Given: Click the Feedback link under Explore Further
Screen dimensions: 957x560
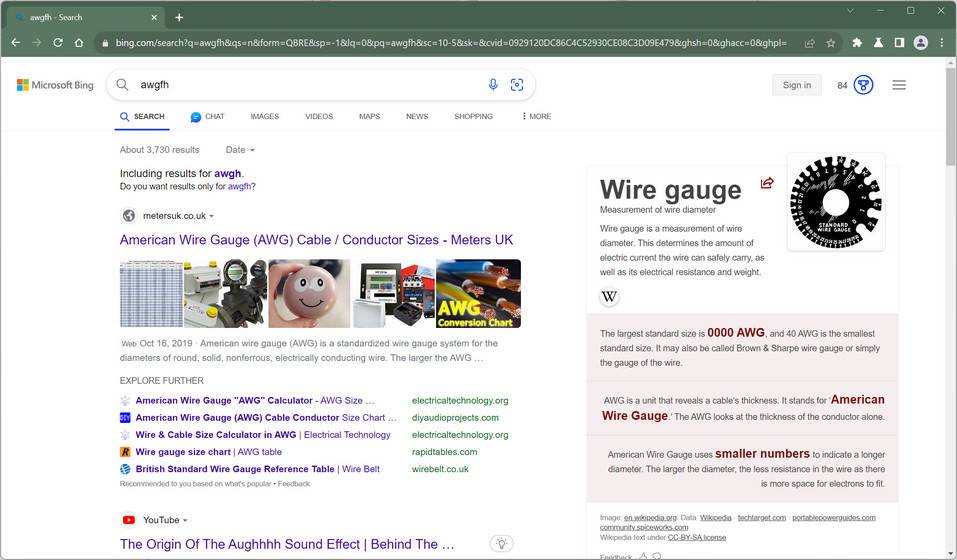Looking at the screenshot, I should (294, 484).
